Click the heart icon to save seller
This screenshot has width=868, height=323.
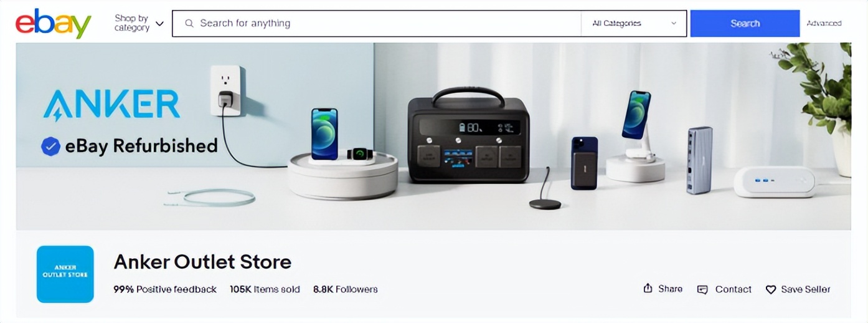coord(771,289)
